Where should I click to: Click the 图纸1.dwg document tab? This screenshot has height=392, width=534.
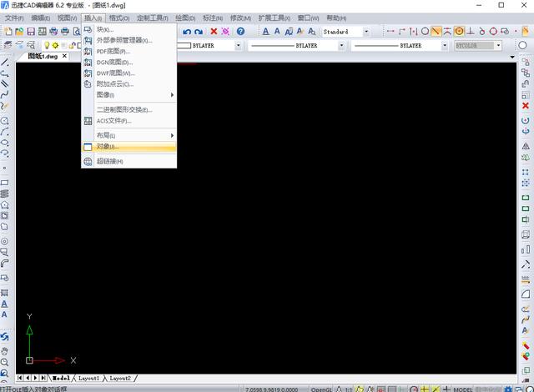coord(43,56)
